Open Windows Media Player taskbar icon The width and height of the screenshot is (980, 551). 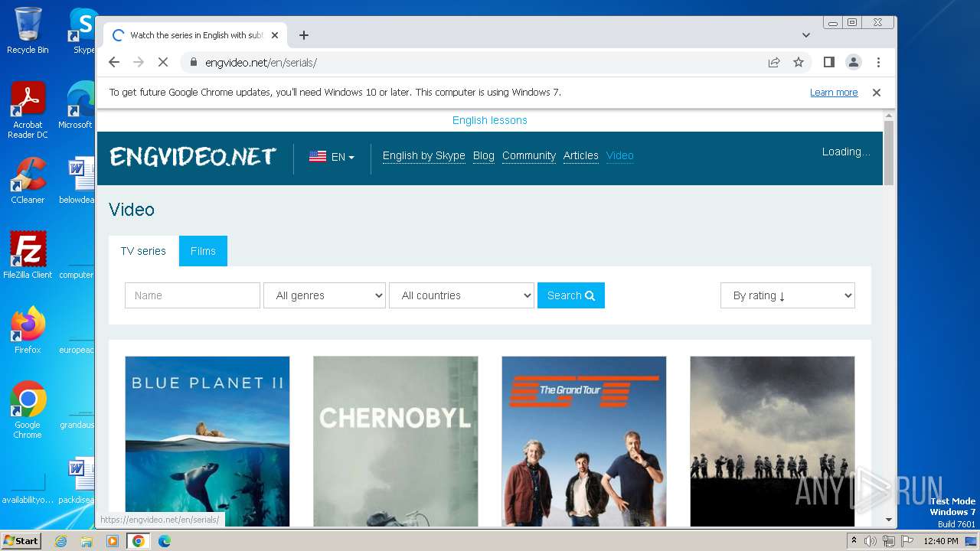pos(113,541)
